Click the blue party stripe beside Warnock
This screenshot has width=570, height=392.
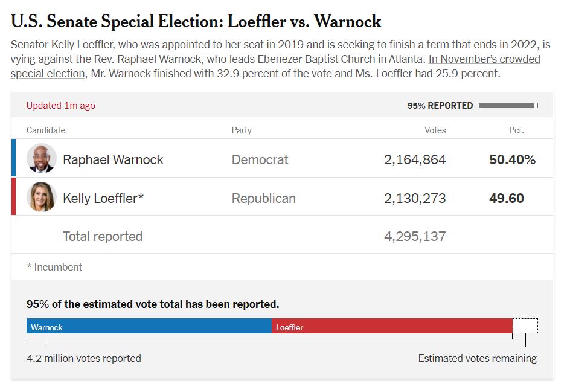[x=13, y=158]
